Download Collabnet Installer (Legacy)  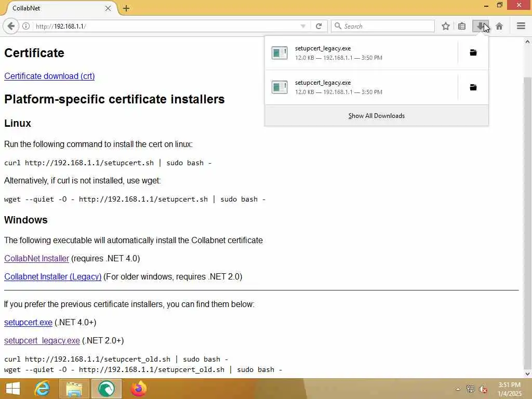52,277
